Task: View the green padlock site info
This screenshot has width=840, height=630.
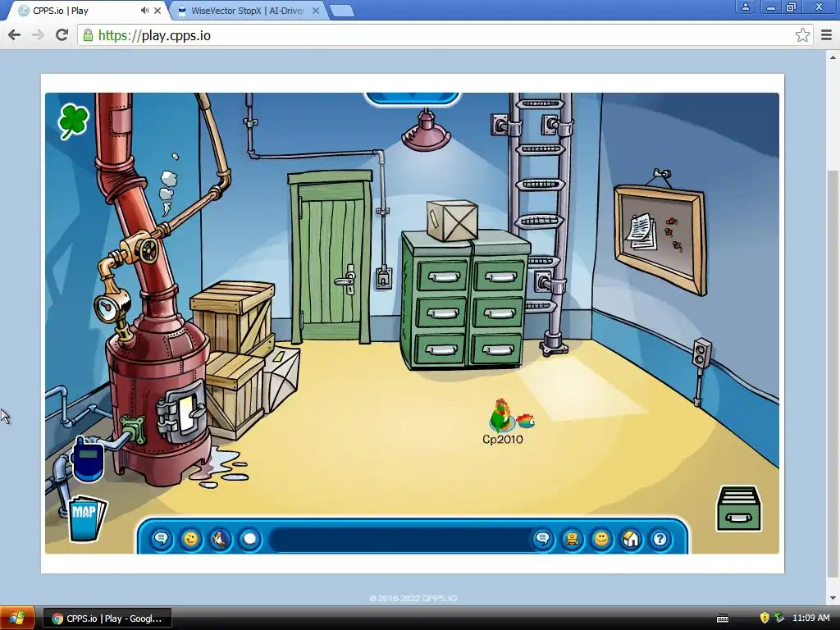Action: click(88, 35)
